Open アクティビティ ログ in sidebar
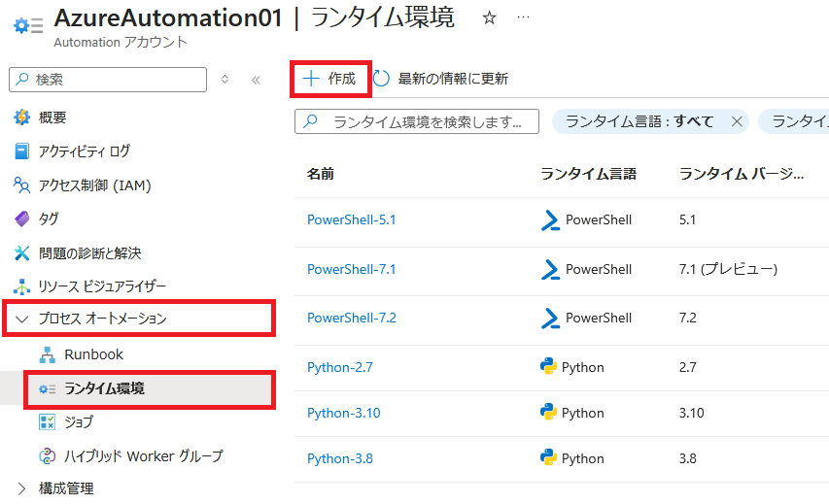Image resolution: width=829 pixels, height=504 pixels. click(84, 151)
